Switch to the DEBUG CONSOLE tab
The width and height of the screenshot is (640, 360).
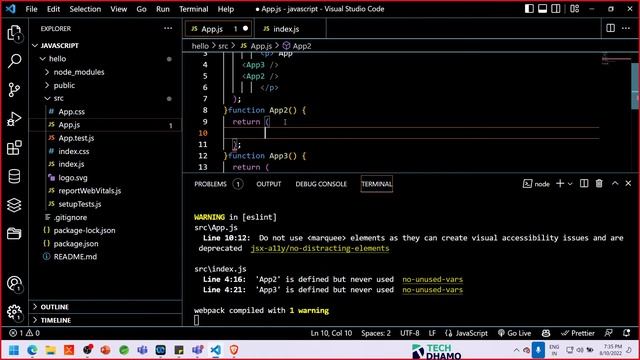[x=321, y=184]
